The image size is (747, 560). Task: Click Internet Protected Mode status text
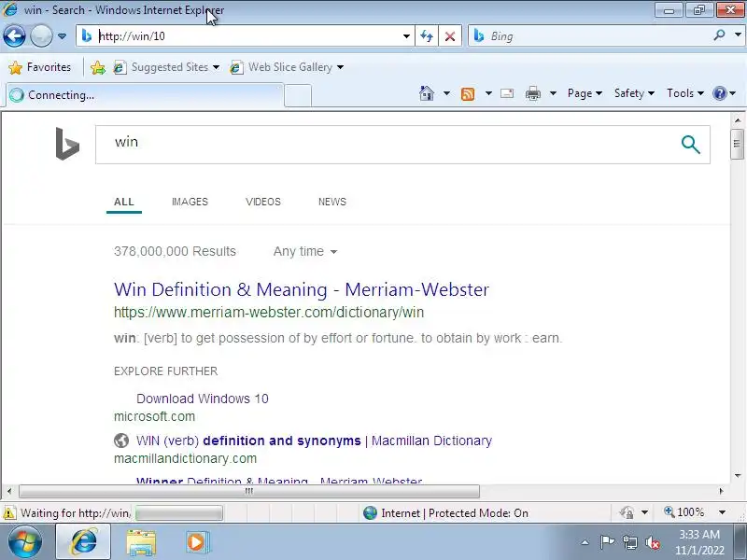point(455,513)
